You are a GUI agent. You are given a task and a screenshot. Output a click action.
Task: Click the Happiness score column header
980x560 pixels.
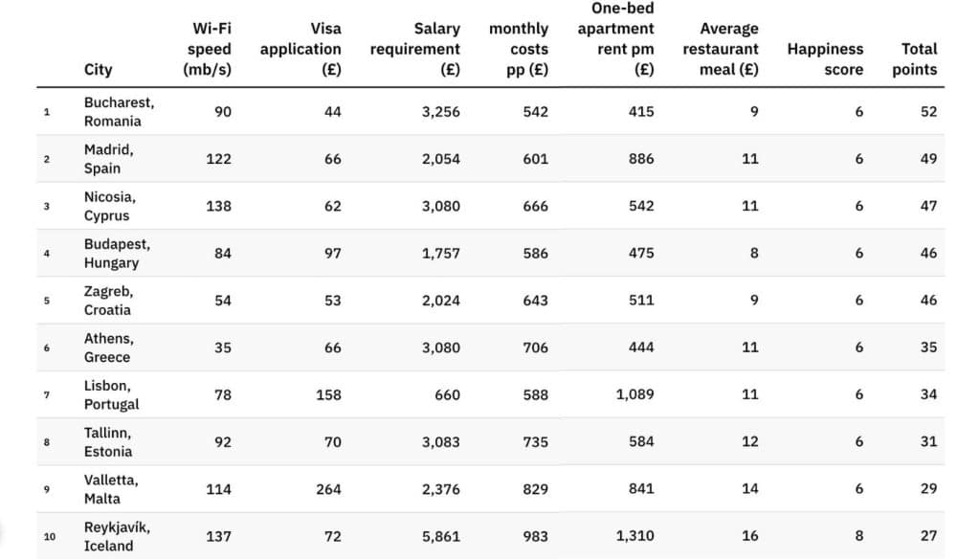click(825, 58)
